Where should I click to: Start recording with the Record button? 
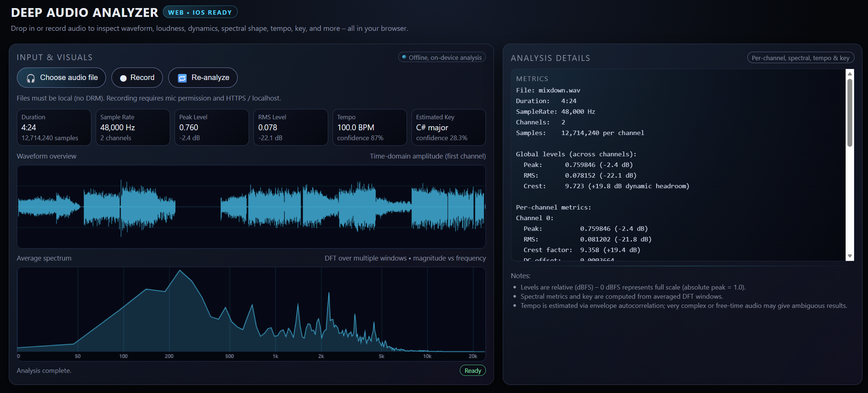tap(137, 78)
